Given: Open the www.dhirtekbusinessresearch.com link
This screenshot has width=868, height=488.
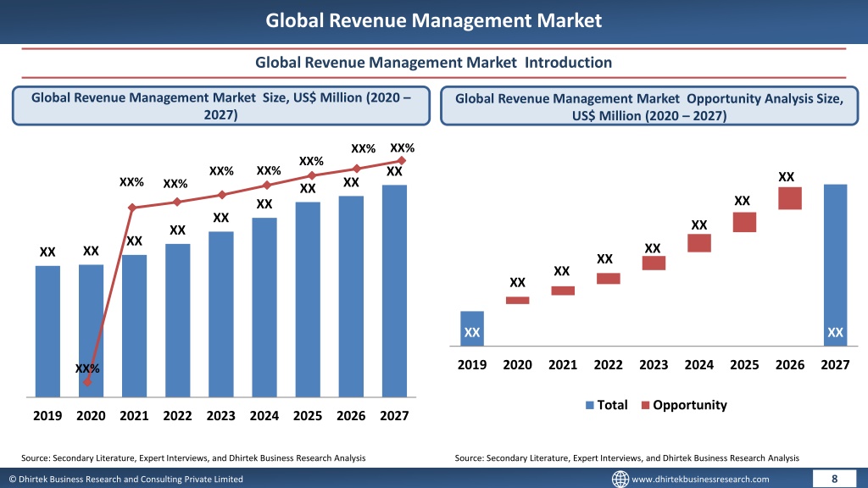Looking at the screenshot, I should [x=700, y=480].
